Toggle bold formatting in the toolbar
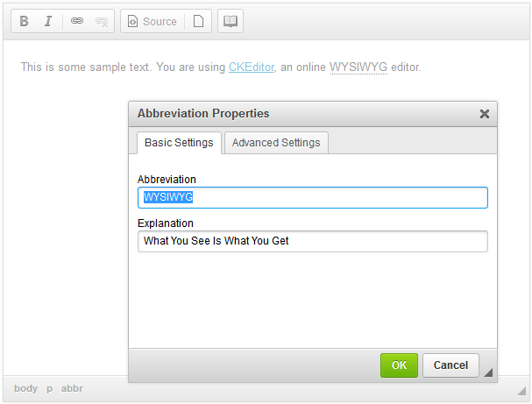The image size is (532, 404). tap(25, 22)
